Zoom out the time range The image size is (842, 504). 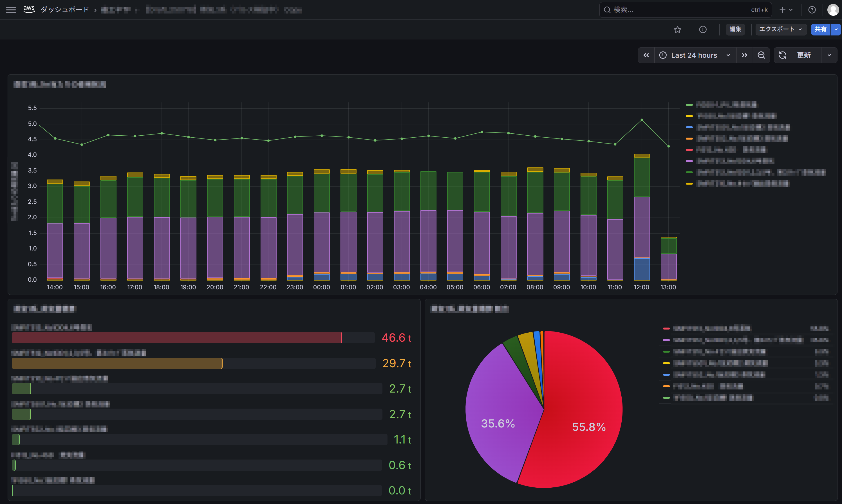pos(761,55)
